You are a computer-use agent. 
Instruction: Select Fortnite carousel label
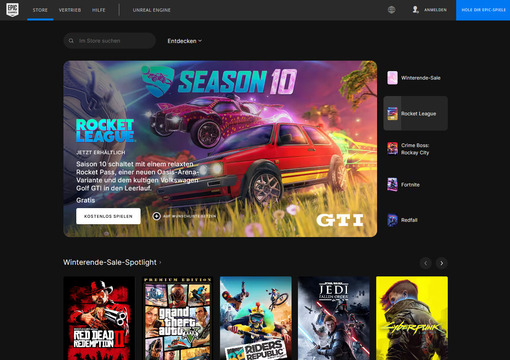point(410,185)
